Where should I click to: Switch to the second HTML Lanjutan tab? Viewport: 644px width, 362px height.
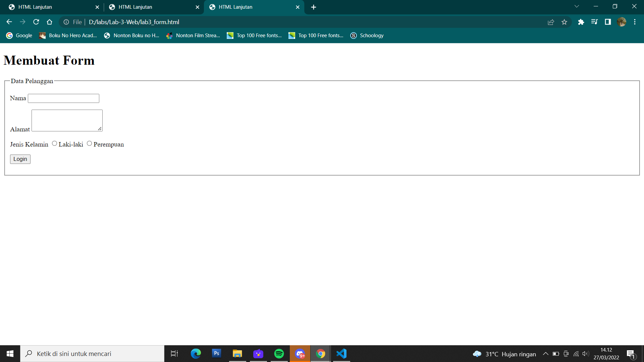click(148, 7)
